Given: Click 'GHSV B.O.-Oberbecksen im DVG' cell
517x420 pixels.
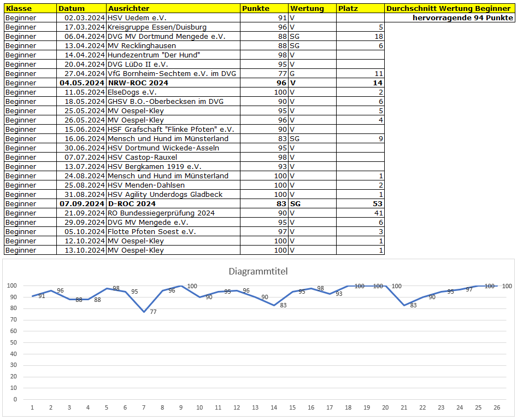Looking at the screenshot, I should click(x=173, y=101).
